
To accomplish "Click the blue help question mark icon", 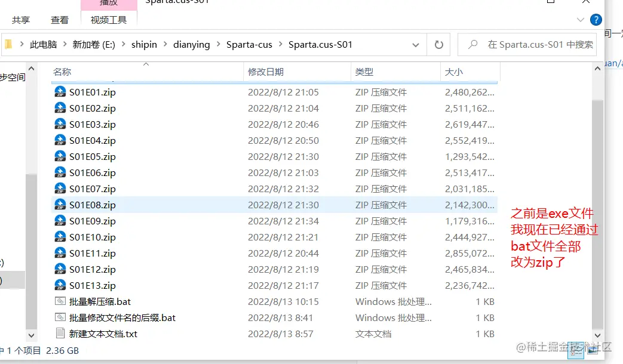I will (596, 20).
